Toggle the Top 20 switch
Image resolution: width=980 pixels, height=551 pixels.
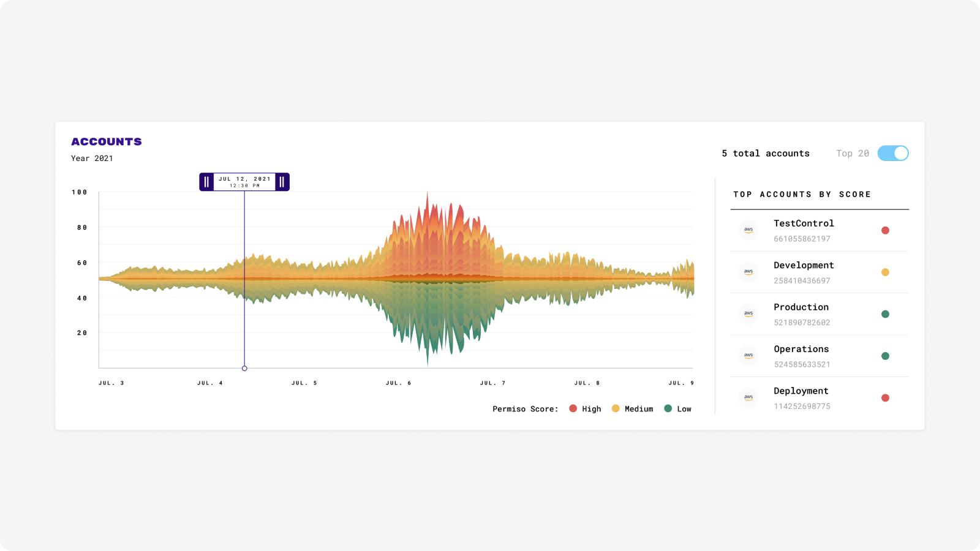click(x=892, y=153)
